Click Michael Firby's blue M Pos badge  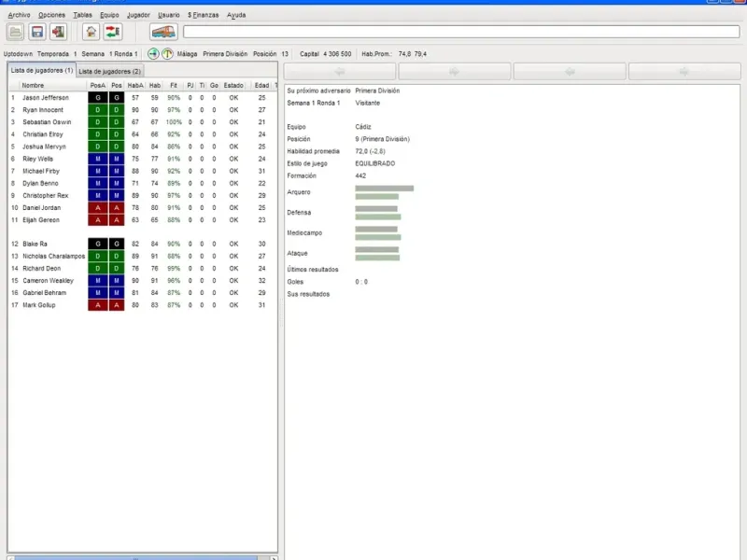coord(116,171)
